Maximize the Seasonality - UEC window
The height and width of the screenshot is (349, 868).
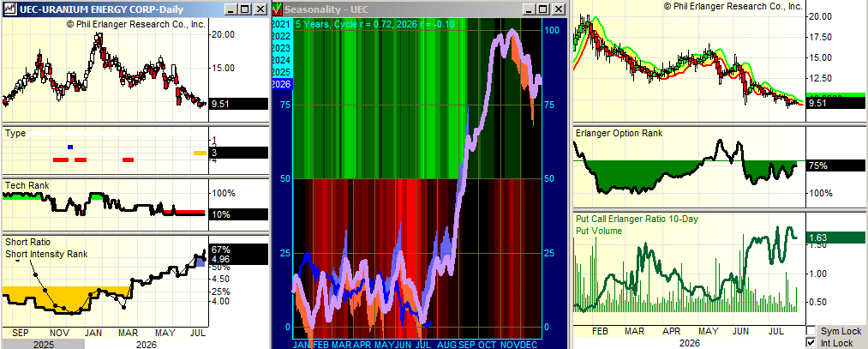tap(543, 9)
